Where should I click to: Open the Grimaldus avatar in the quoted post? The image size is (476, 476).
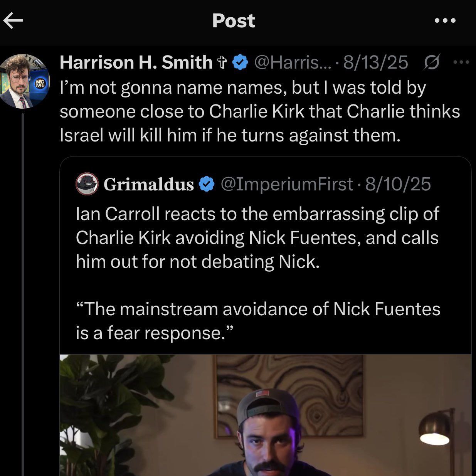point(86,183)
